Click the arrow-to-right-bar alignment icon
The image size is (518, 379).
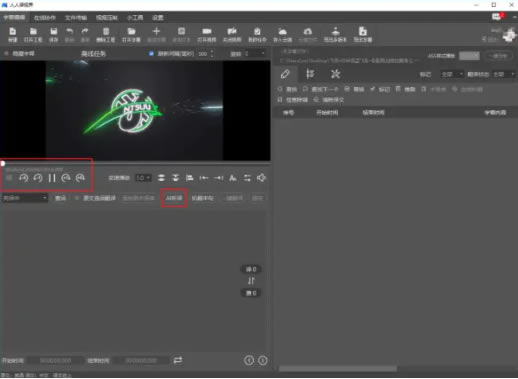tap(218, 178)
